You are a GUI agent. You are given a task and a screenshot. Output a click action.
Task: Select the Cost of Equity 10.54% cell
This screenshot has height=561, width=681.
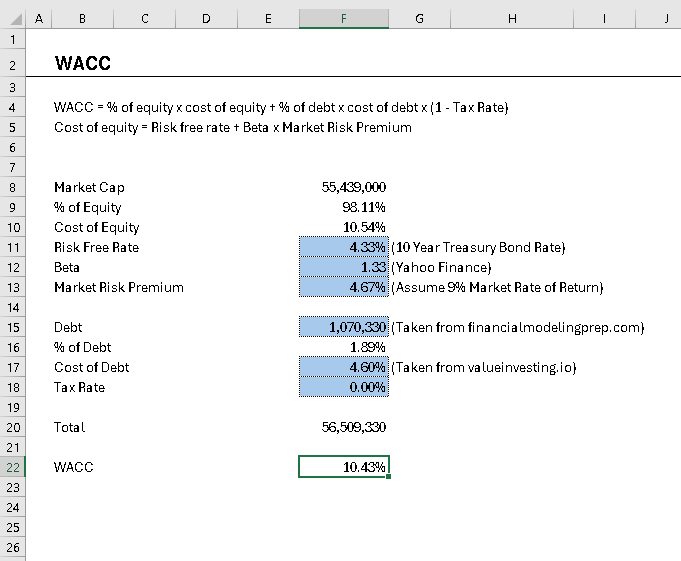tap(344, 228)
